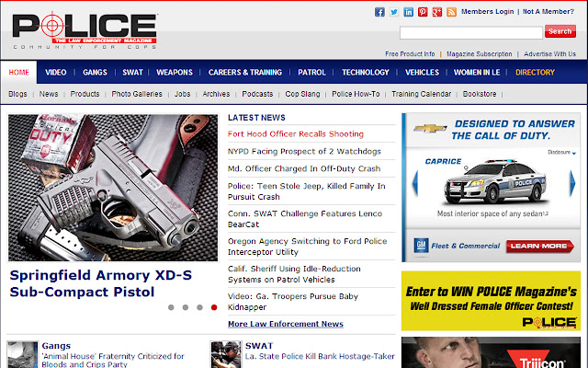
Task: Open the Well Dressed Female Officer Contest banner
Action: pyautogui.click(x=491, y=301)
